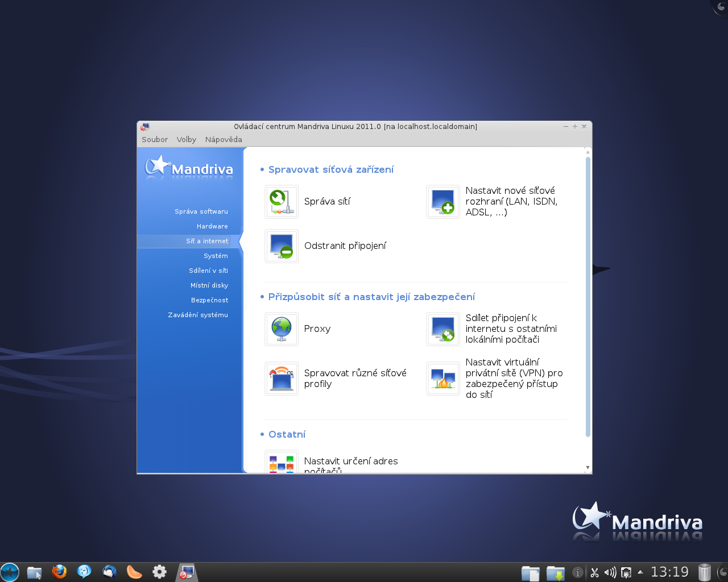728x582 pixels.
Task: Open the file manager taskbar launcher
Action: [35, 572]
